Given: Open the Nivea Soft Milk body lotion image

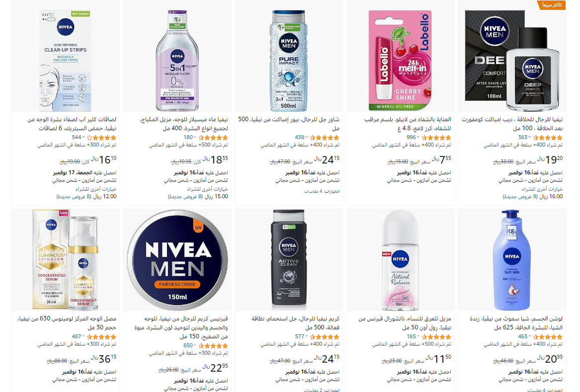Looking at the screenshot, I should tap(512, 260).
